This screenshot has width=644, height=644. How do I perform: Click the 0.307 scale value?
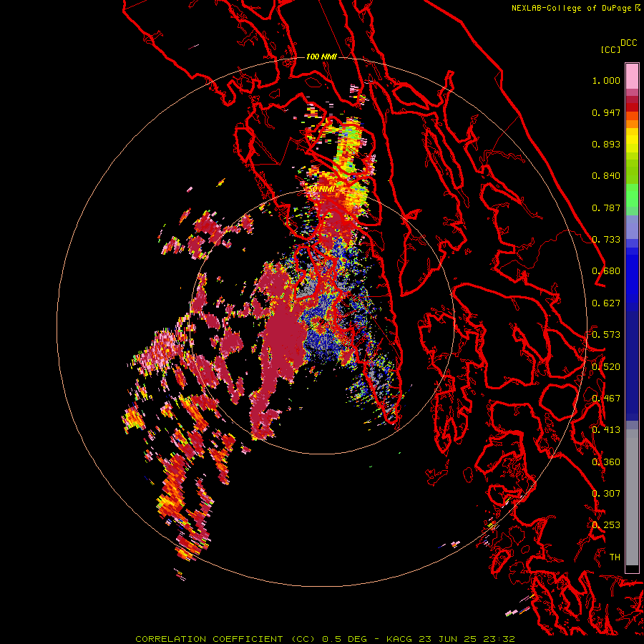(x=606, y=494)
